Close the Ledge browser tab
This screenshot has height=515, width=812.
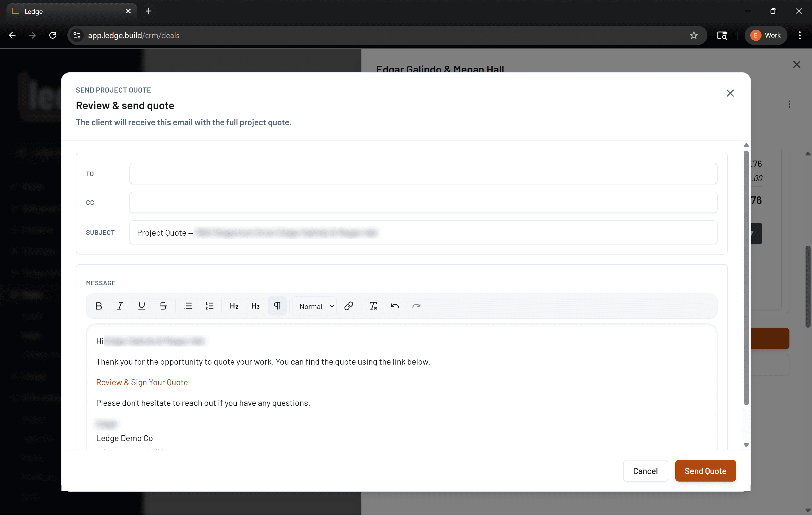click(x=128, y=11)
